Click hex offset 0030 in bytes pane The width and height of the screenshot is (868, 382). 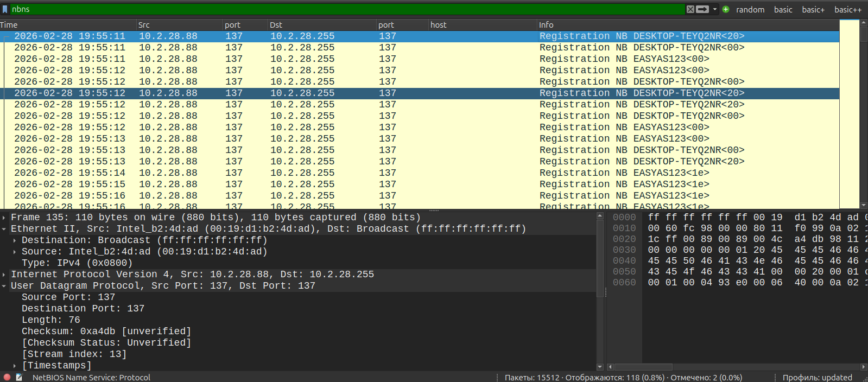(x=624, y=250)
